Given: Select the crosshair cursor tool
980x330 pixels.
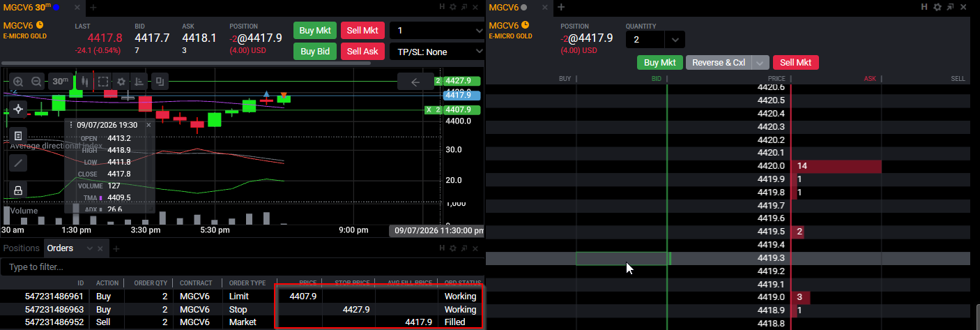Looking at the screenshot, I should 18,110.
